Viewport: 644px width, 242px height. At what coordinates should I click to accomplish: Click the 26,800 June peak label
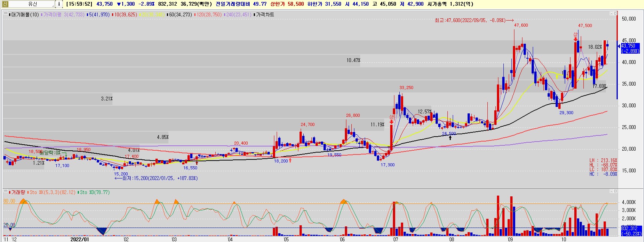coord(353,115)
